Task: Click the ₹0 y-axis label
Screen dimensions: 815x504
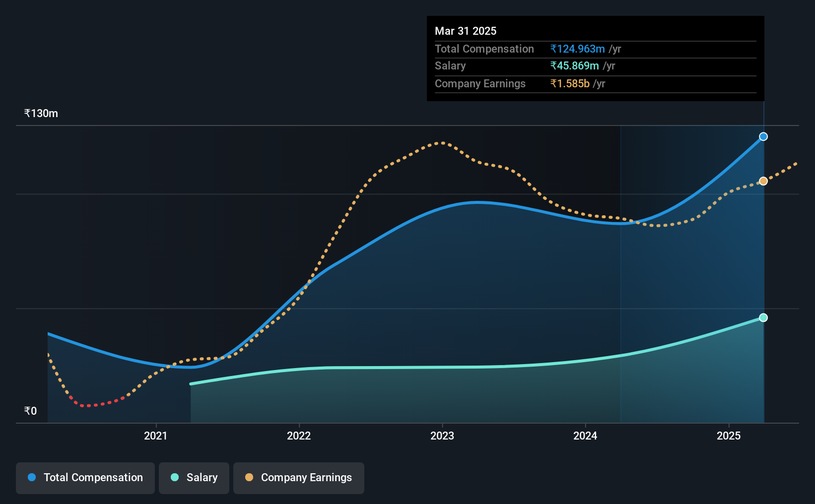Action: (30, 411)
